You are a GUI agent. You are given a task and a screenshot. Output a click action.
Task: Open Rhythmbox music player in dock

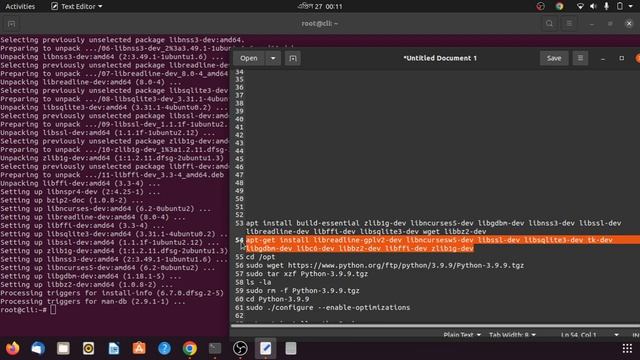(x=89, y=348)
